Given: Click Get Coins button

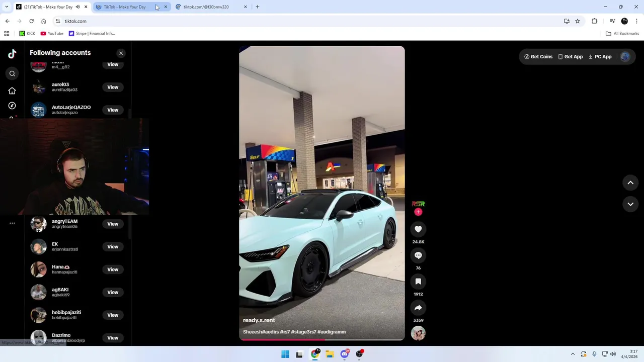Looking at the screenshot, I should coord(538,57).
